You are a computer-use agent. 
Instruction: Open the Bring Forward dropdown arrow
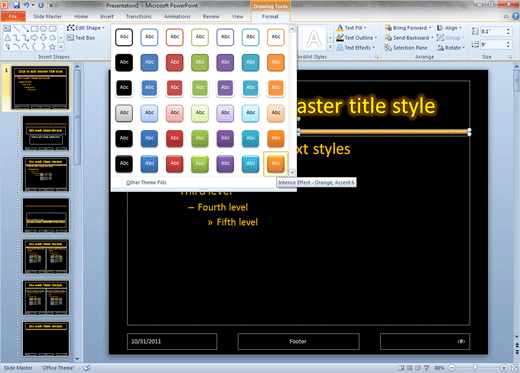point(430,28)
